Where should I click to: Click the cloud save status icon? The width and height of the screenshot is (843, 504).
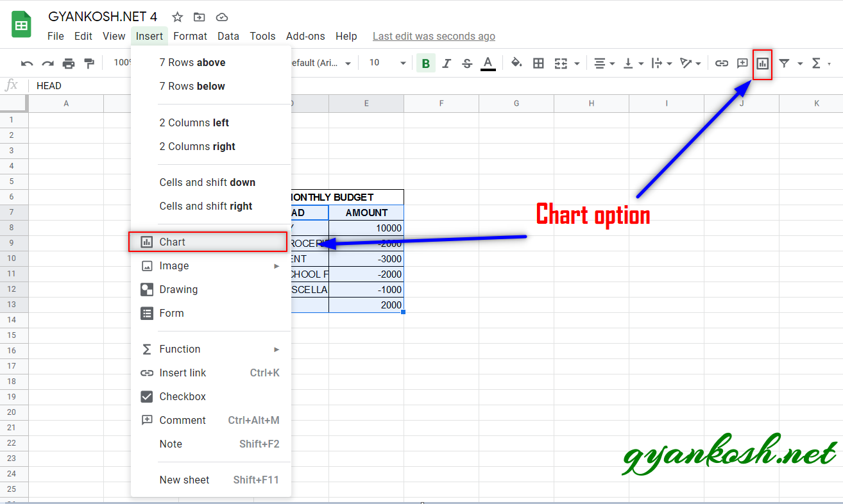click(221, 17)
